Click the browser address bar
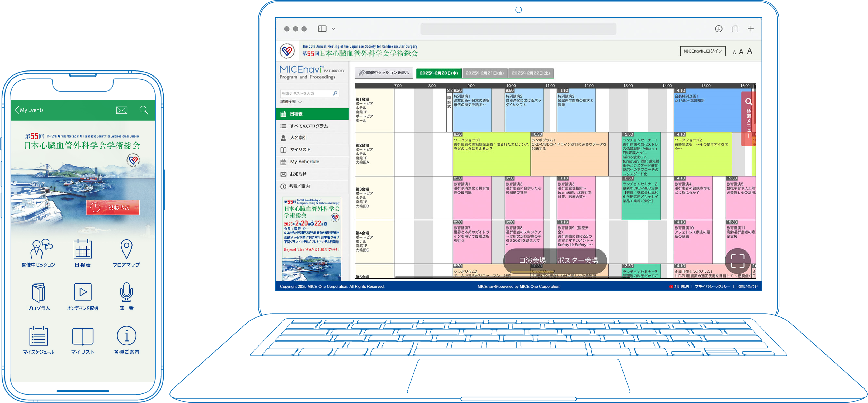This screenshot has height=403, width=868. tap(518, 29)
